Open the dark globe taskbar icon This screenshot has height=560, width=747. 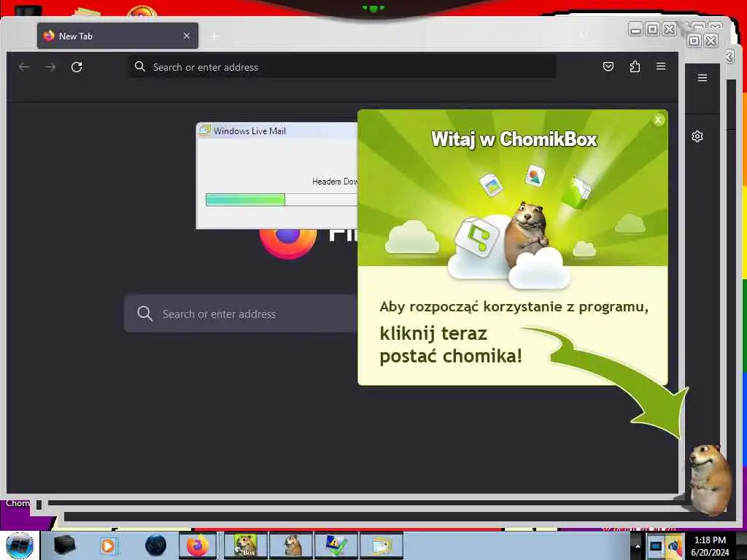pos(155,545)
